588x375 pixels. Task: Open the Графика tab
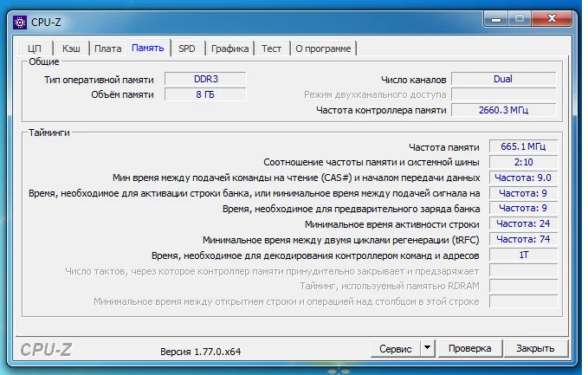229,48
